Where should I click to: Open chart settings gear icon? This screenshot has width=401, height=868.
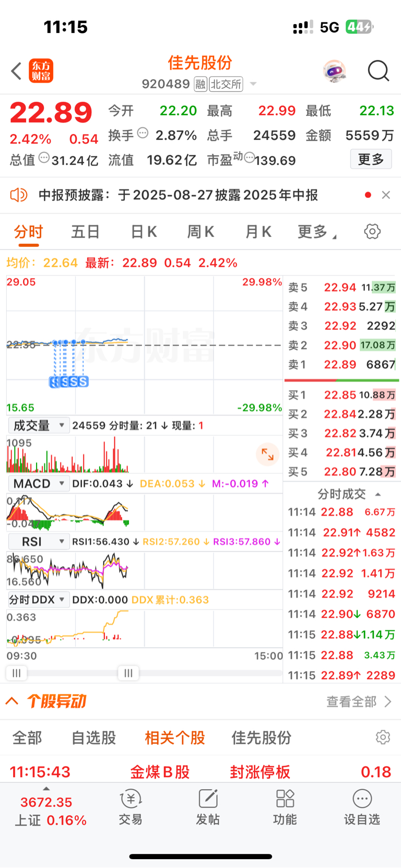point(372,231)
